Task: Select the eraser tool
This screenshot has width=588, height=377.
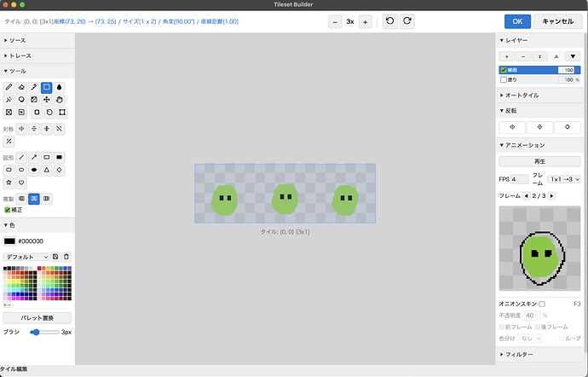Action: 21,88
